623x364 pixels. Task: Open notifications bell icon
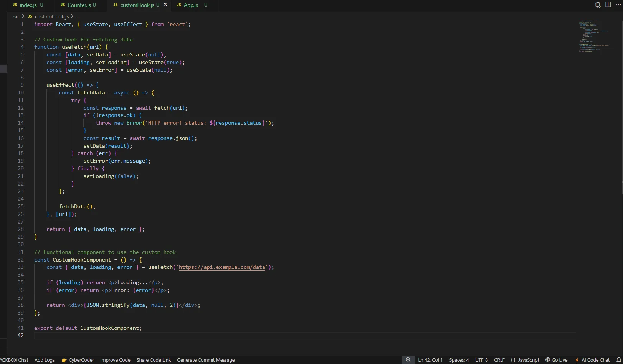[x=618, y=360]
